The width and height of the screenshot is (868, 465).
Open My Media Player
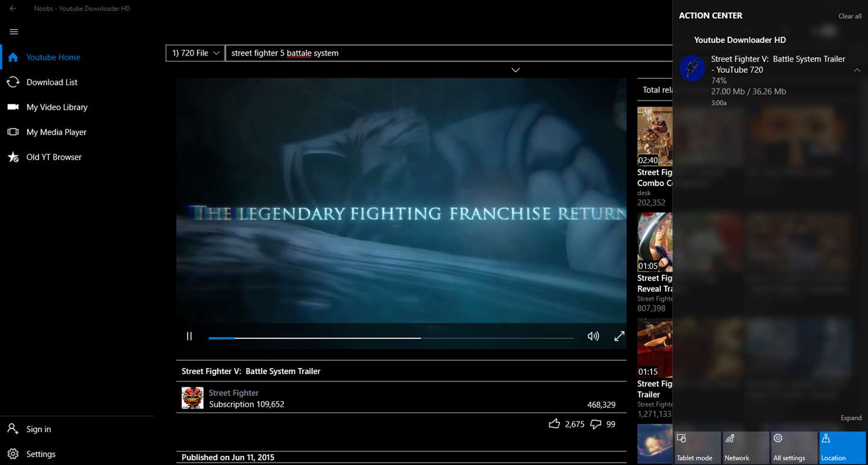point(77,132)
